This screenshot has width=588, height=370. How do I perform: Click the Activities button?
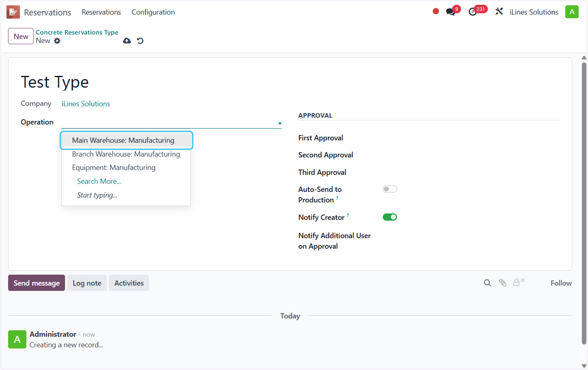[129, 283]
